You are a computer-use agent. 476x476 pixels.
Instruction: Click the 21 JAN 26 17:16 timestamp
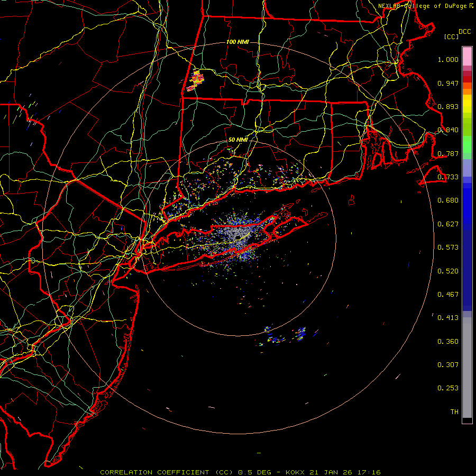coord(345,472)
